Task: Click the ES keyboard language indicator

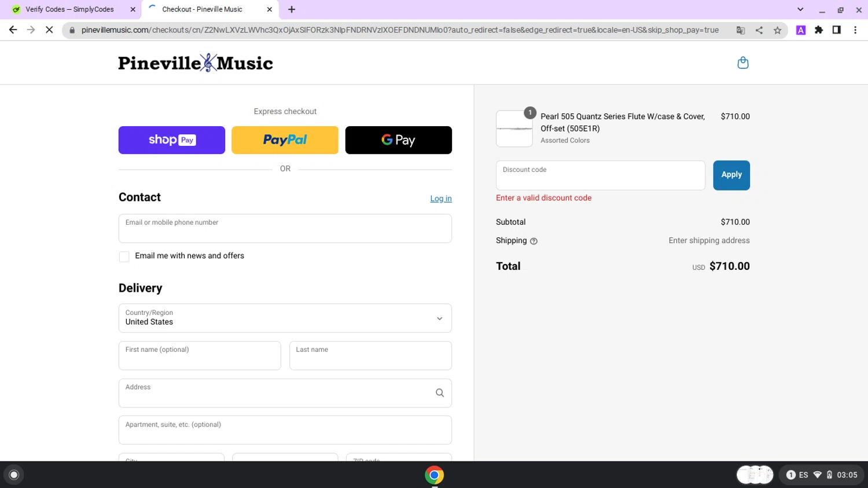Action: pos(803,475)
